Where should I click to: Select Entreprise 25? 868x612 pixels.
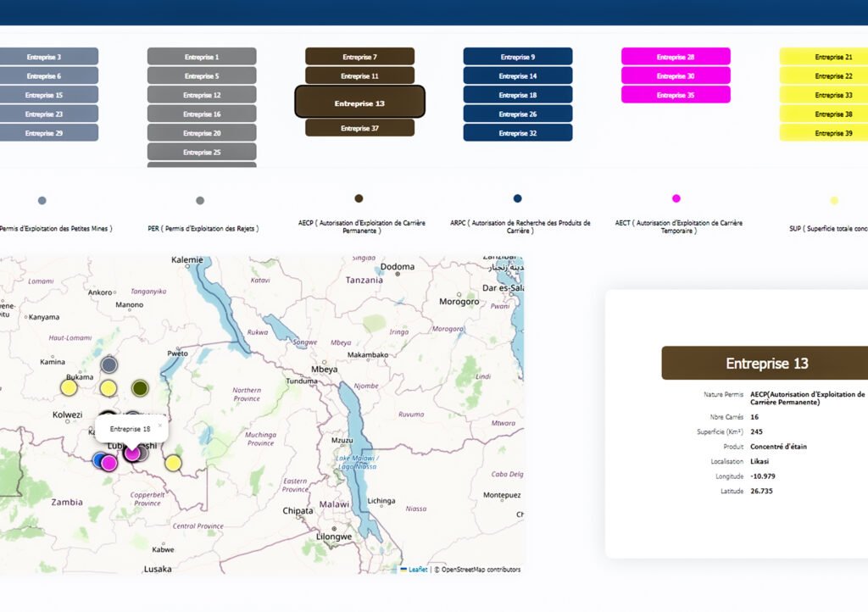[x=202, y=152]
